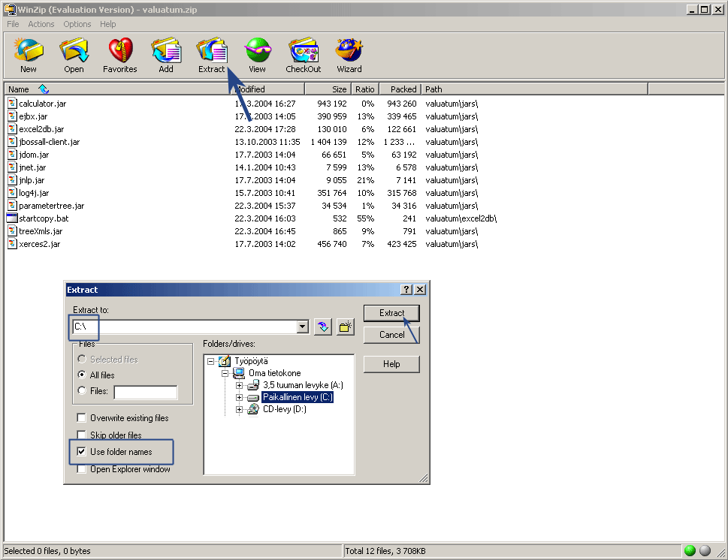This screenshot has height=560, width=728.
Task: Click the recent folders icon beside Extract to
Action: [x=323, y=327]
